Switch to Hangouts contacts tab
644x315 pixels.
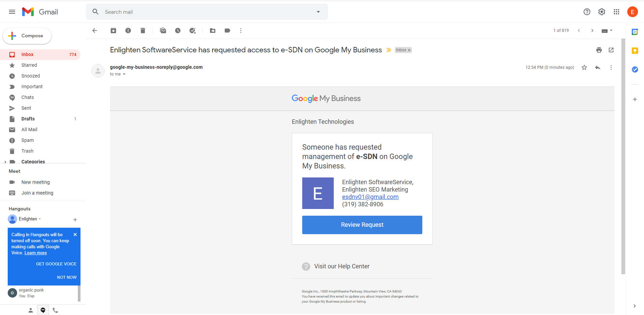31,310
